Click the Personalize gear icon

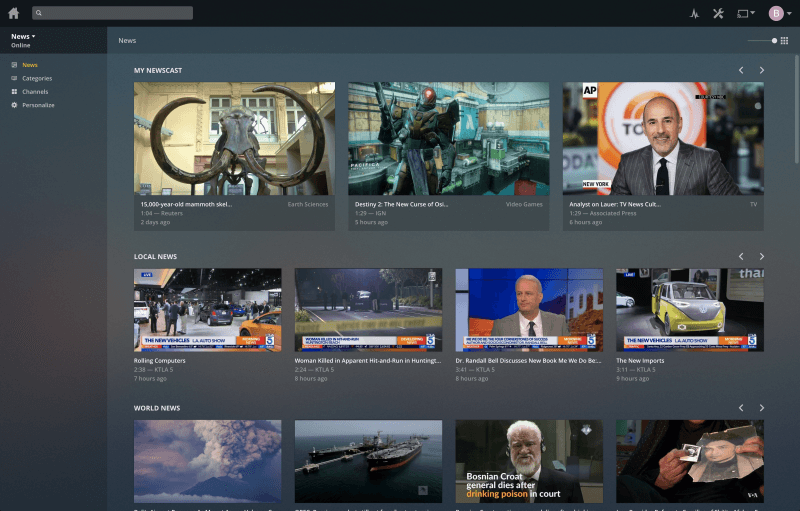(14, 105)
